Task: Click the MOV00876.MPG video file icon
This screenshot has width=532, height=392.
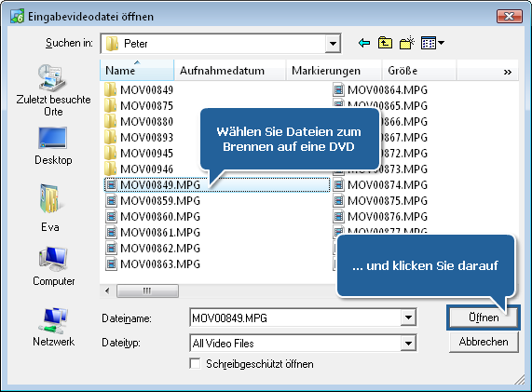Action: point(338,216)
